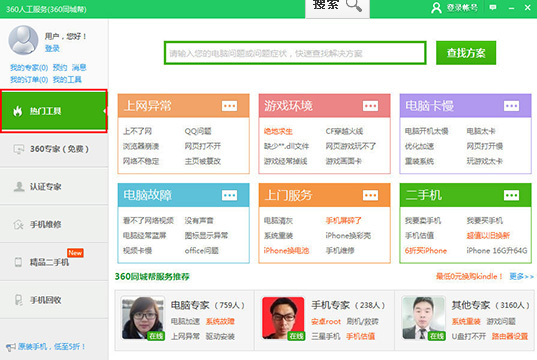
Task: Select 重装系统 under 电脑卡慢
Action: [419, 161]
